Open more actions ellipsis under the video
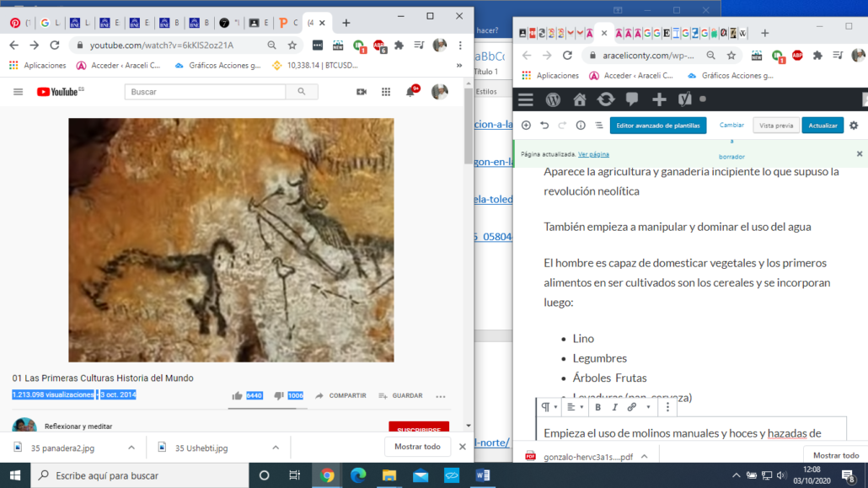Screen dimensions: 868x488 (441, 396)
